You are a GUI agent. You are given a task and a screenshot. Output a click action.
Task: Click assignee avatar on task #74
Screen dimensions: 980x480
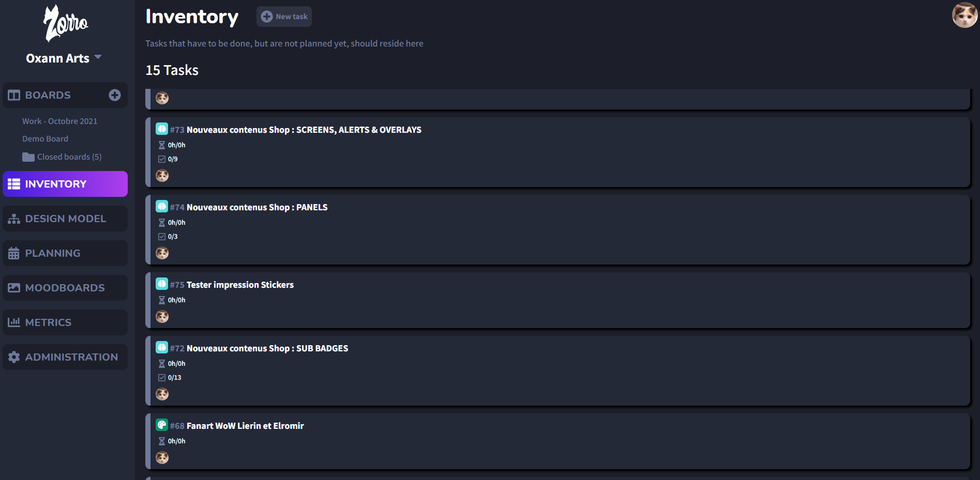pos(162,253)
